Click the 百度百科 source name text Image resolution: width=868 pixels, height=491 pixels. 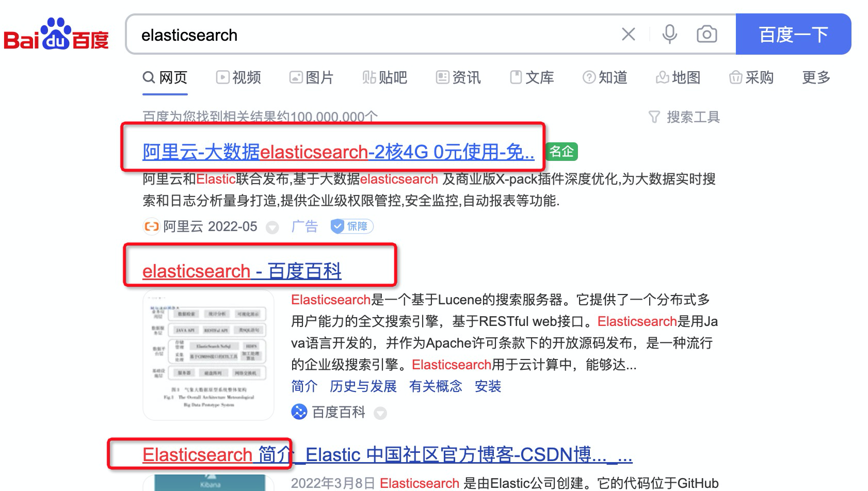(x=339, y=412)
